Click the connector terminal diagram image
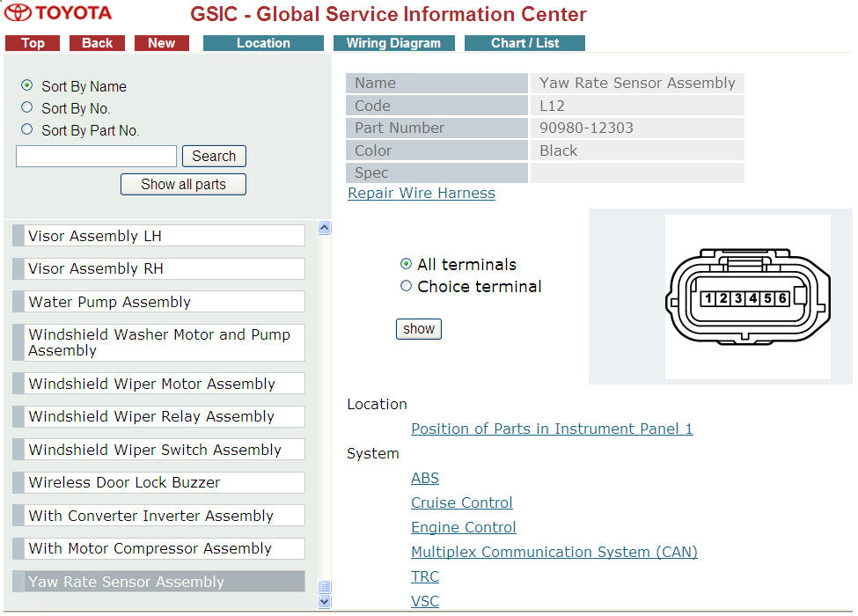The height and width of the screenshot is (616, 858). (747, 297)
